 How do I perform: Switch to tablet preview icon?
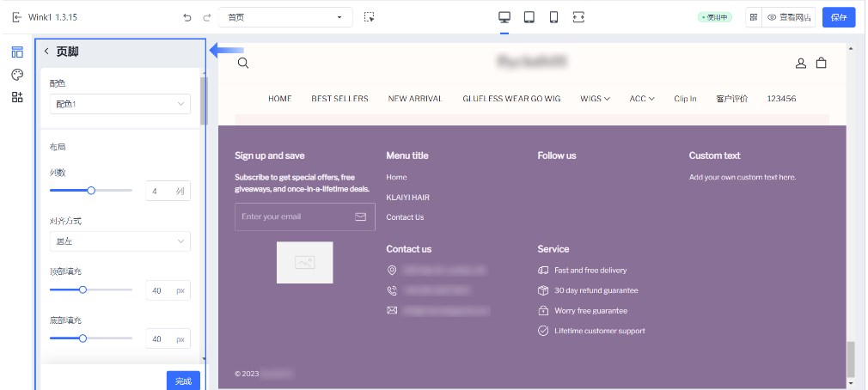coord(529,17)
